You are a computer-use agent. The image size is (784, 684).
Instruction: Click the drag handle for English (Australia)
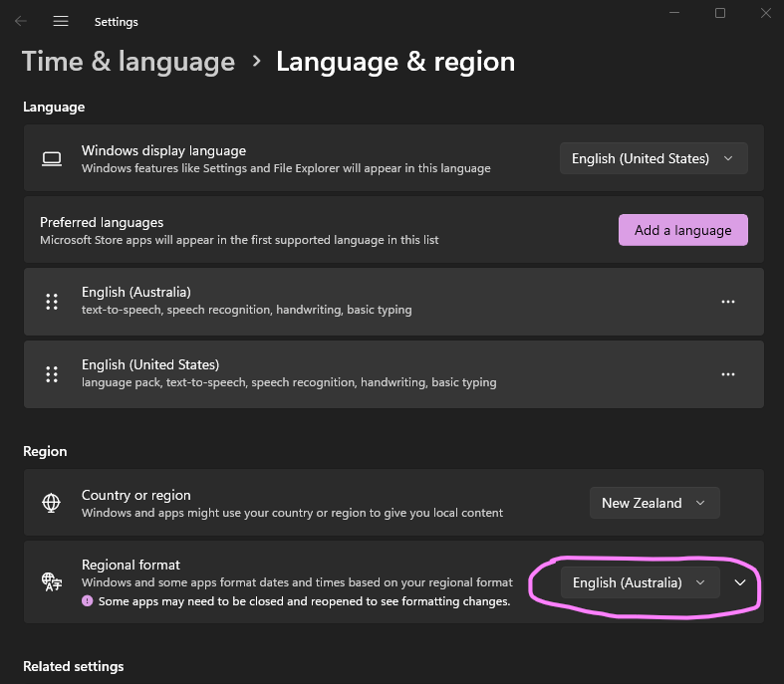point(52,302)
